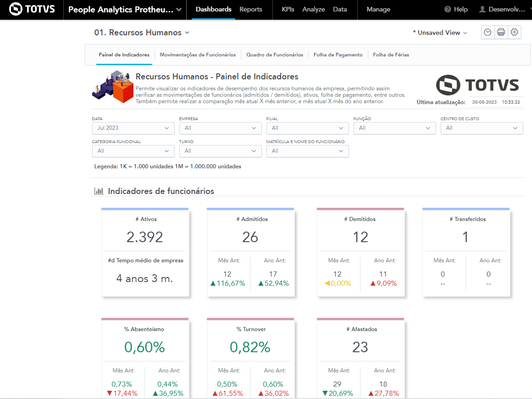
Task: Open the Unsaved View dropdown
Action: pos(440,33)
